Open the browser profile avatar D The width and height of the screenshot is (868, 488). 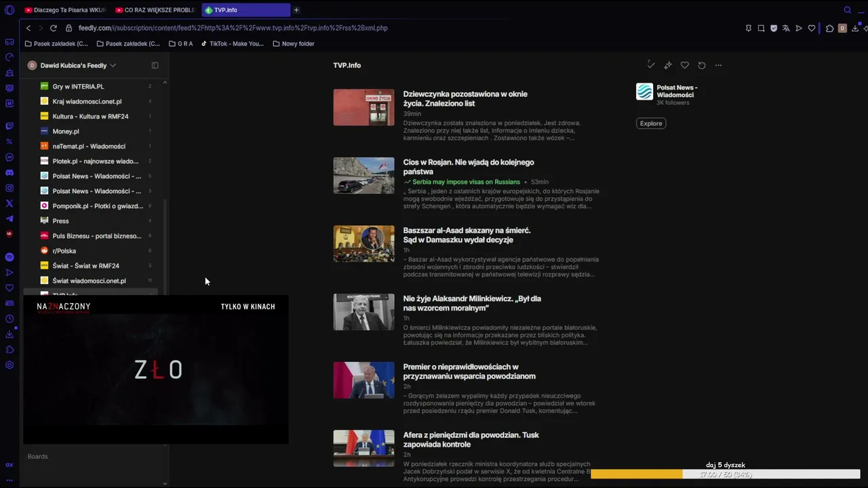(x=842, y=28)
